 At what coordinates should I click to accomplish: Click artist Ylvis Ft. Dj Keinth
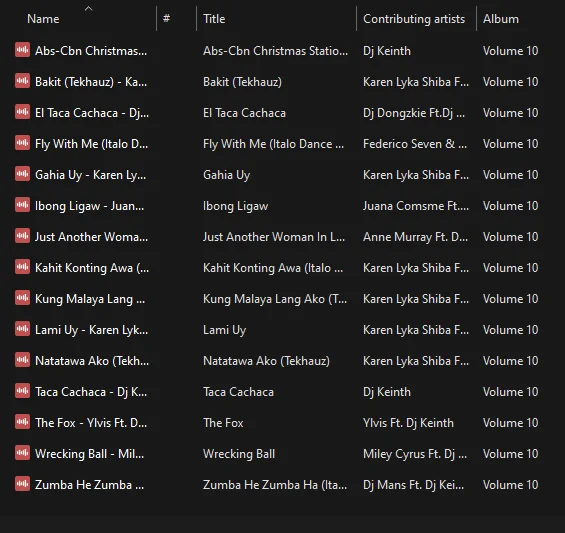tap(408, 423)
